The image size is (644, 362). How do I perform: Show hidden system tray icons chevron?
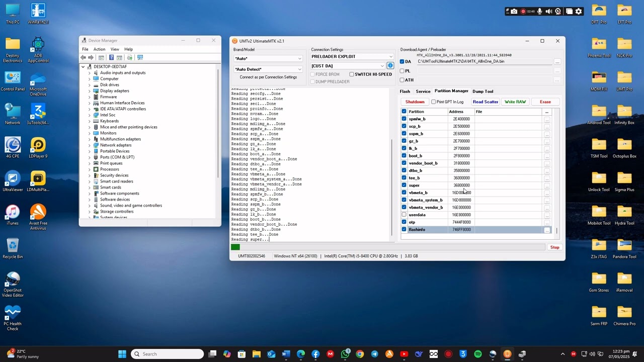coord(562,354)
